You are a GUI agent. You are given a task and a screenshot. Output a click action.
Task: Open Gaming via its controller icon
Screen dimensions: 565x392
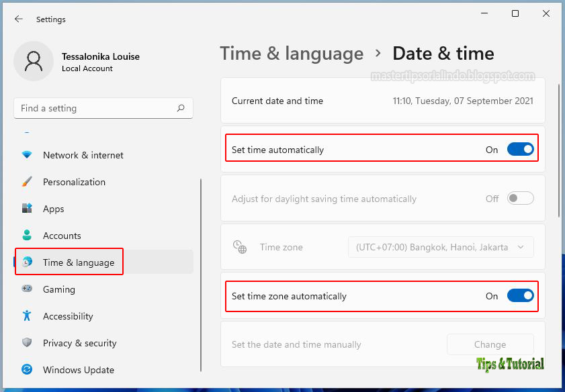(x=27, y=289)
